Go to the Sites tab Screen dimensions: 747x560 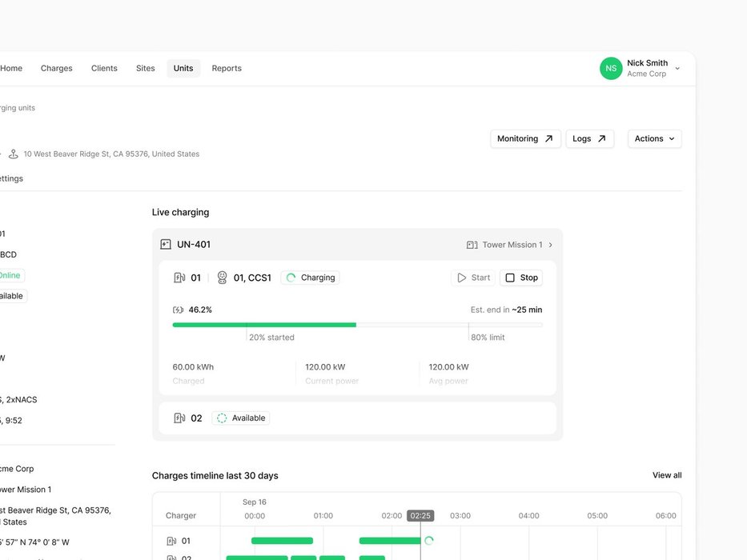[x=146, y=69]
